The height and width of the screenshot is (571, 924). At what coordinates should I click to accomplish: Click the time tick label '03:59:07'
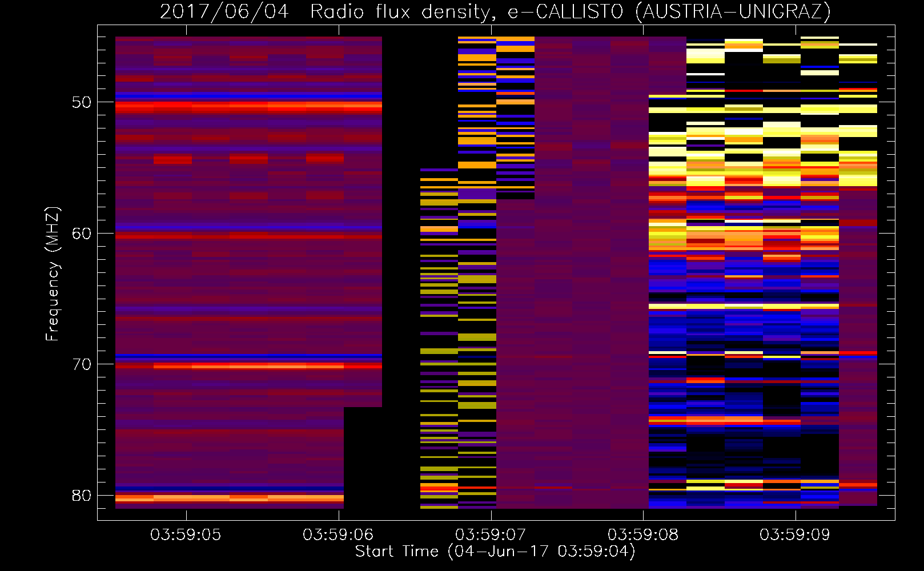[491, 534]
